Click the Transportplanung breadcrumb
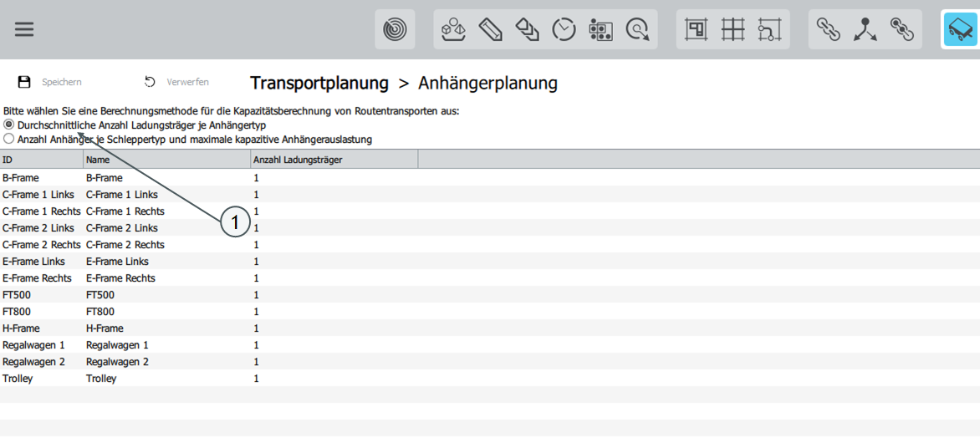980x443 pixels. [x=319, y=83]
